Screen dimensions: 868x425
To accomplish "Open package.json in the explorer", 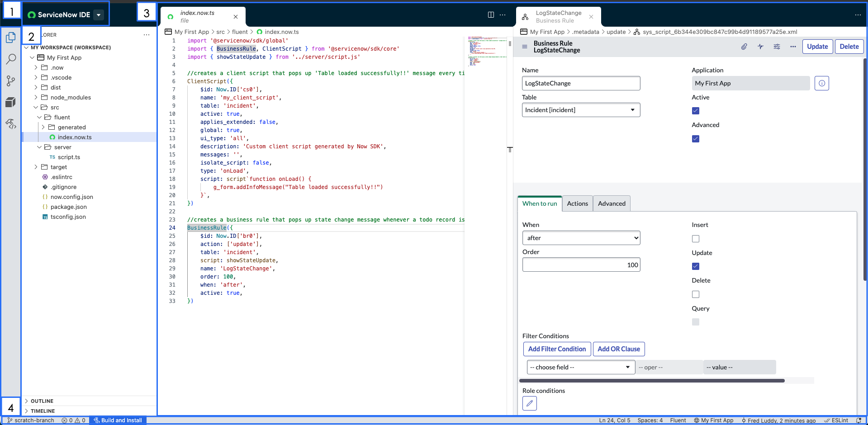I will (x=68, y=207).
